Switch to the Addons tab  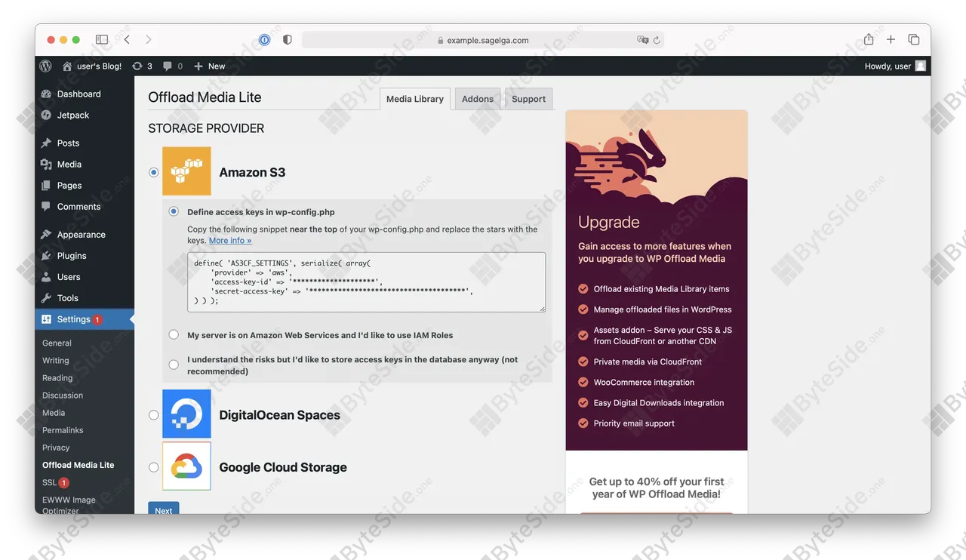point(478,99)
